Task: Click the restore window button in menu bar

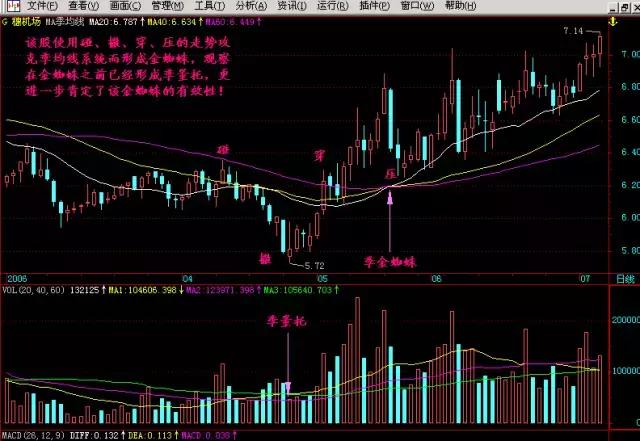Action: point(625,8)
